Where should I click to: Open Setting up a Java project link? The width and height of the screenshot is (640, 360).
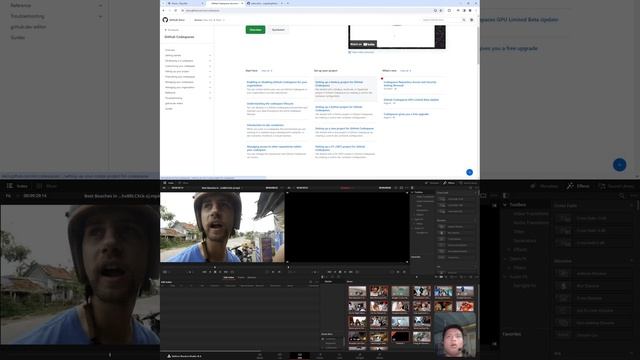pos(344,129)
